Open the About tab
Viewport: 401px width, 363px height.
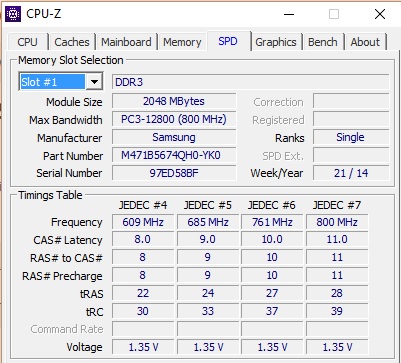[x=365, y=42]
